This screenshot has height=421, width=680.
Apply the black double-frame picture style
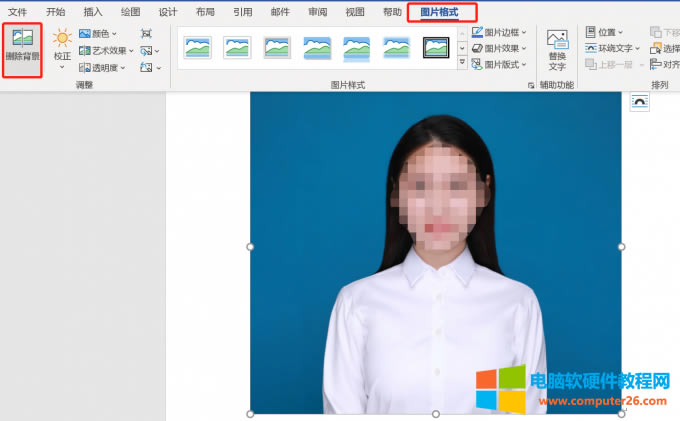pyautogui.click(x=436, y=47)
